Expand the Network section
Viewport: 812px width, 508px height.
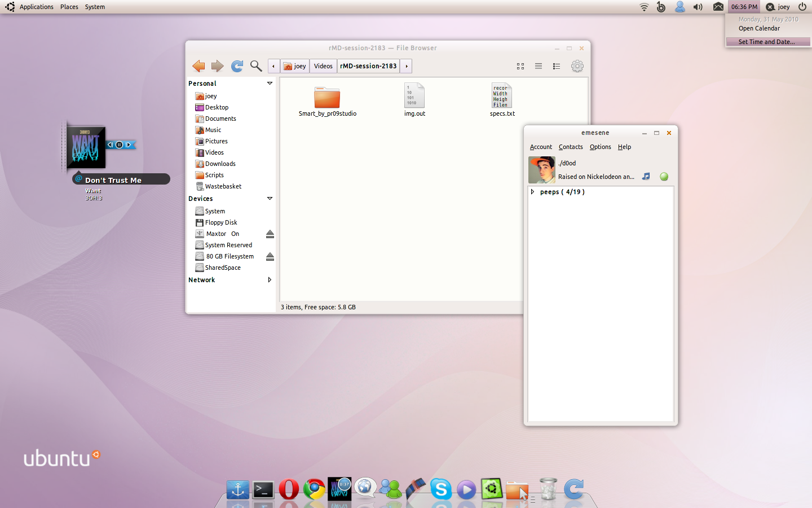point(270,280)
